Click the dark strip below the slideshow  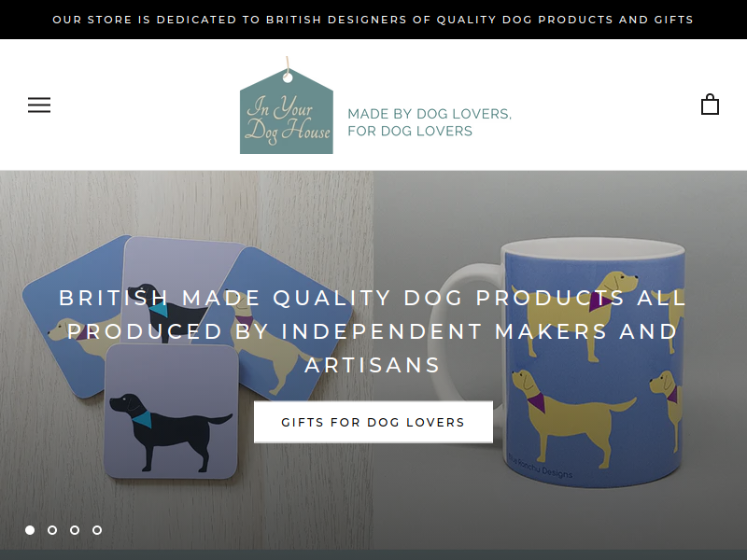373,555
